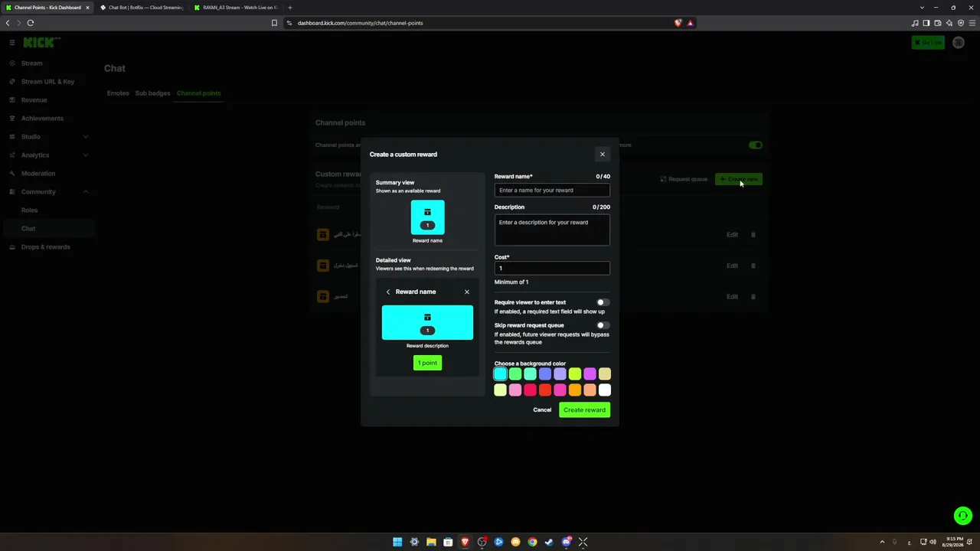Toggle the hamburger sidebar menu icon

pyautogui.click(x=12, y=43)
